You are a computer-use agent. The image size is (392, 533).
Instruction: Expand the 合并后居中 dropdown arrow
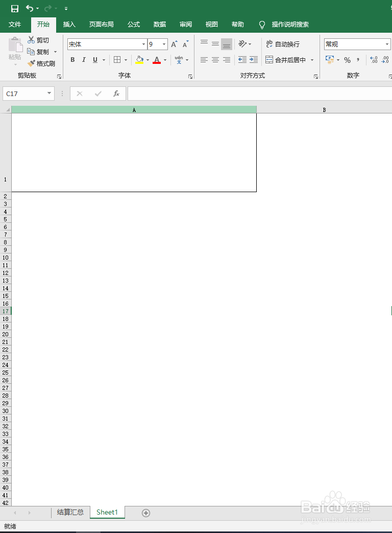coord(312,60)
